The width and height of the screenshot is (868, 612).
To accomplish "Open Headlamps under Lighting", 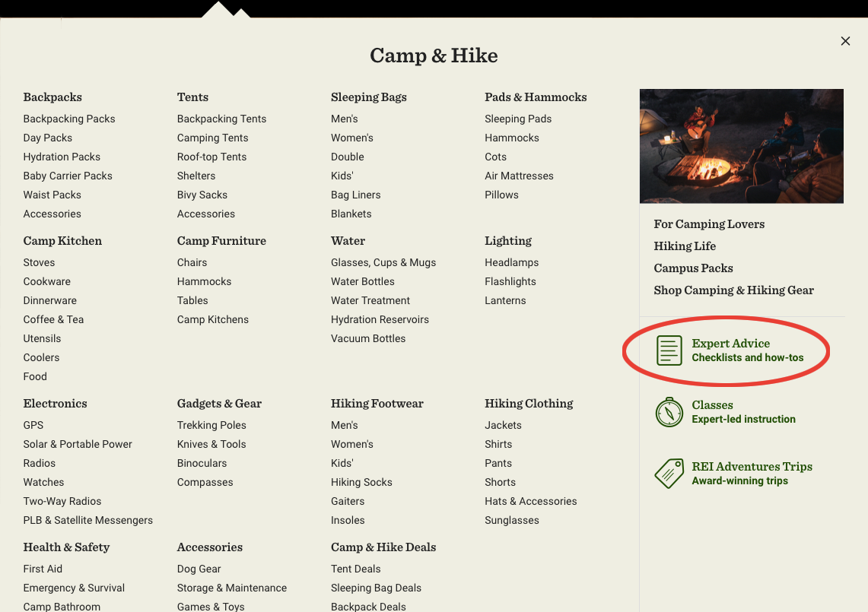I will click(x=511, y=262).
